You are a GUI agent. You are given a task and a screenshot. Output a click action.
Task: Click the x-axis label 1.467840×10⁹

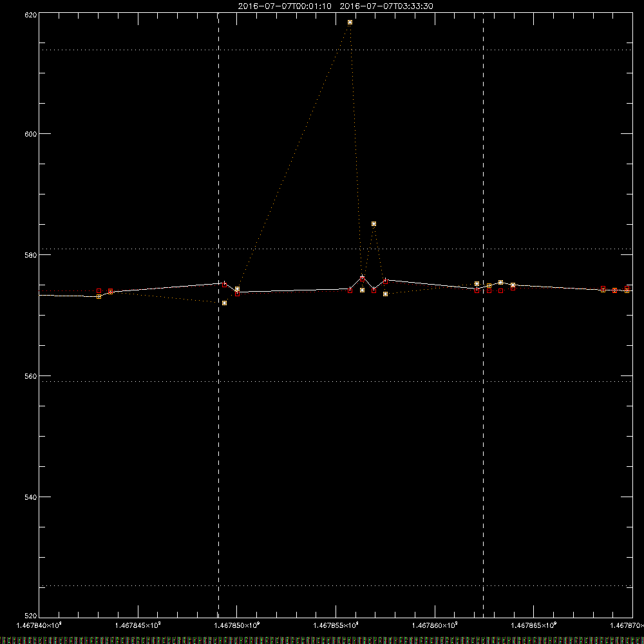tap(39, 625)
